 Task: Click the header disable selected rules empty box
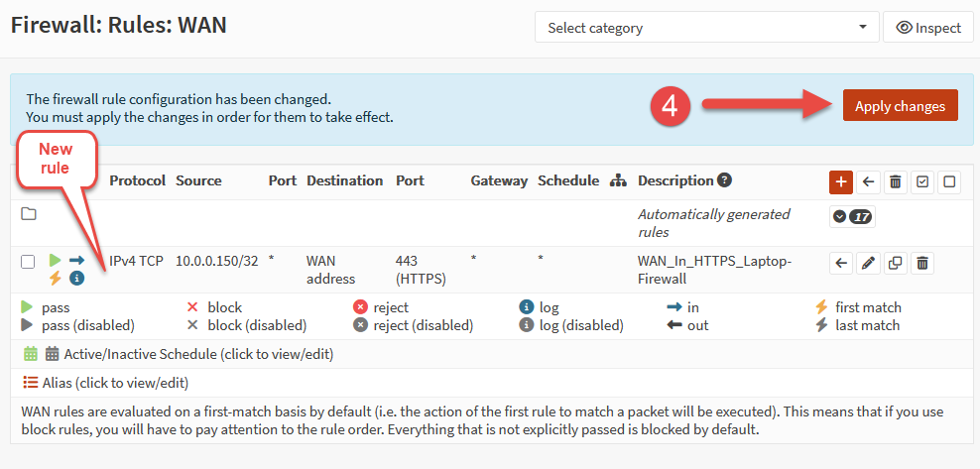point(949,181)
